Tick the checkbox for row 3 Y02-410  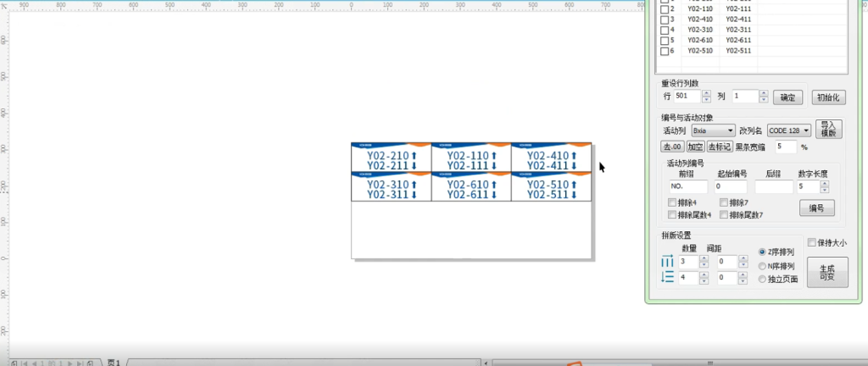665,19
